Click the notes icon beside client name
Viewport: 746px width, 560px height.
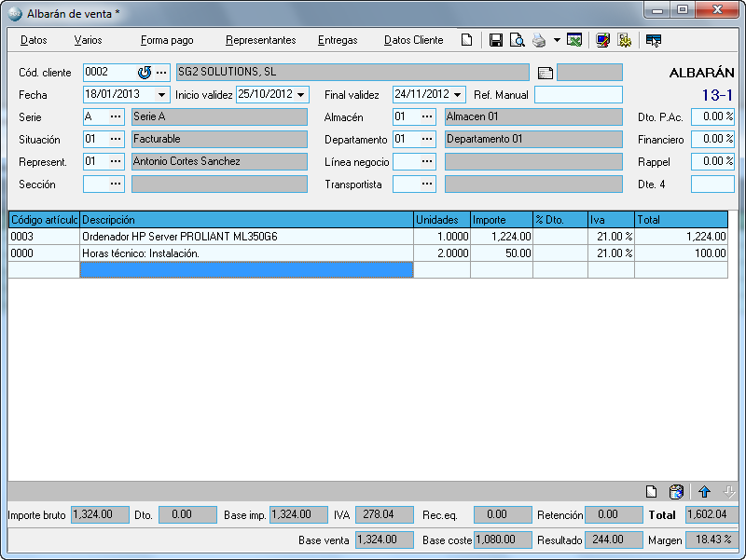coord(546,73)
